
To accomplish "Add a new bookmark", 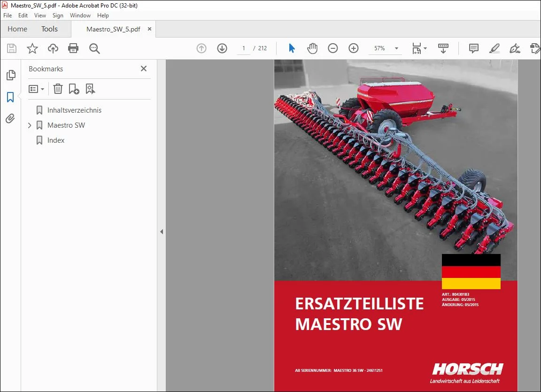I will coord(74,89).
